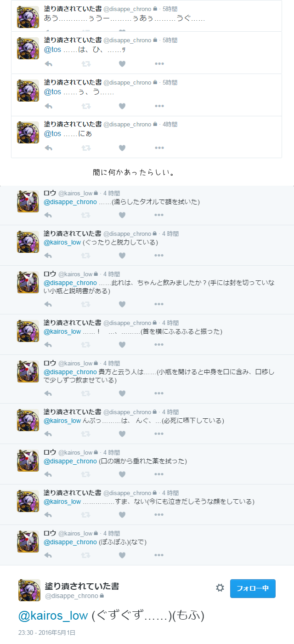
Task: Open more options on "@tos ……にぁ" tweet
Action: 159,148
